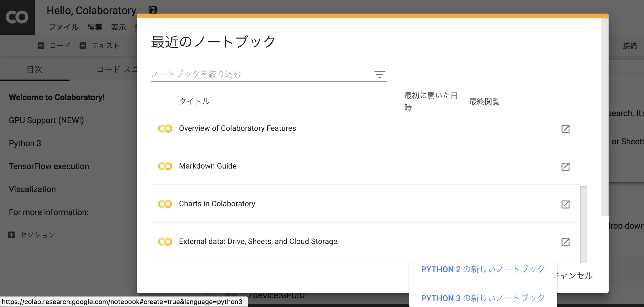Create a PYTHON 3 の新しいノートブック
Image resolution: width=644 pixels, height=307 pixels.
[483, 298]
